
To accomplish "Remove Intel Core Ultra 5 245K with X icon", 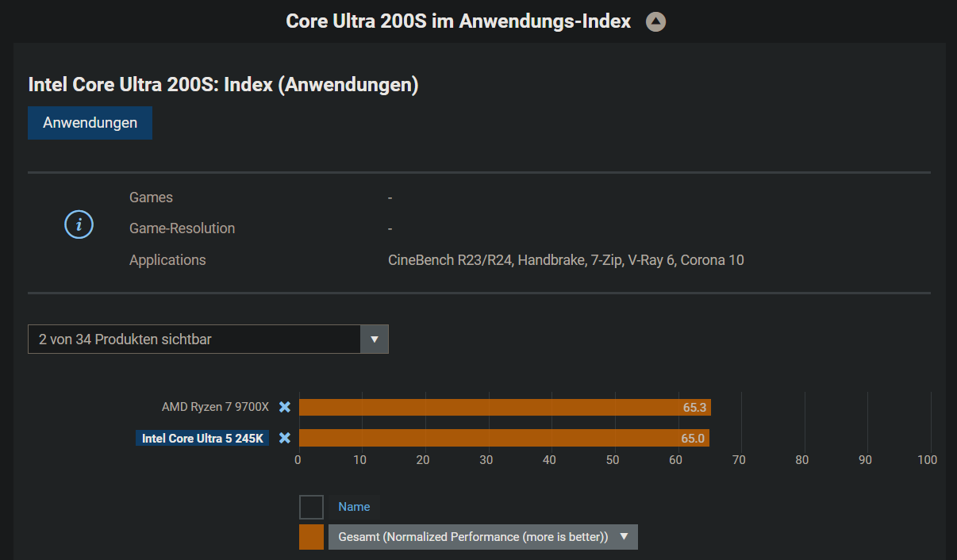I will (x=285, y=438).
